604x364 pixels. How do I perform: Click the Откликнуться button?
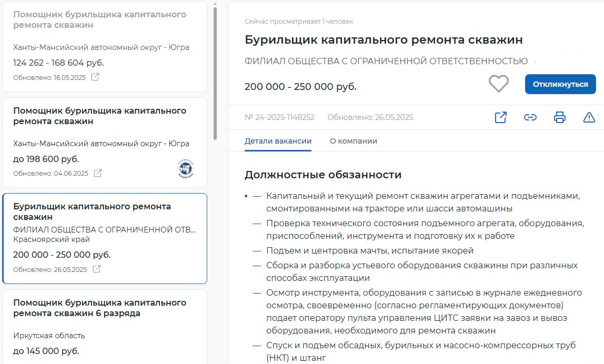click(560, 84)
